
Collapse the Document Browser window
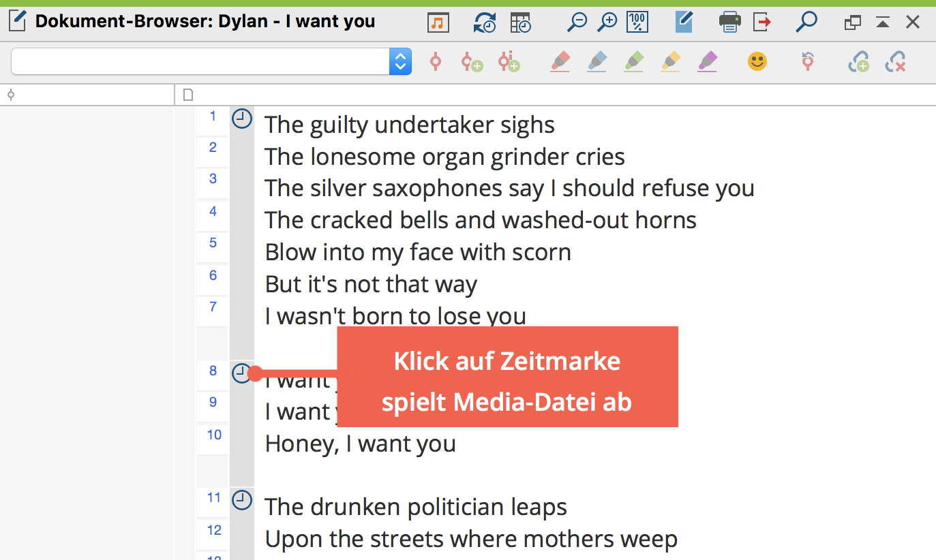tap(883, 22)
